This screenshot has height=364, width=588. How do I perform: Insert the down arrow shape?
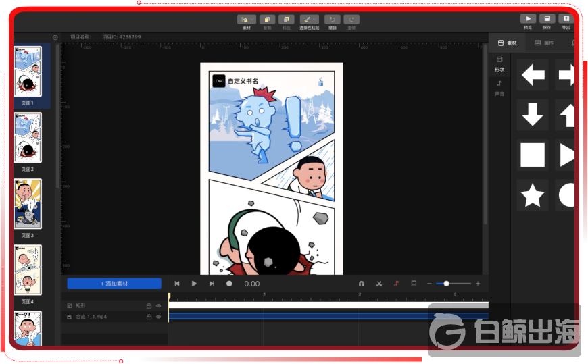pyautogui.click(x=533, y=115)
